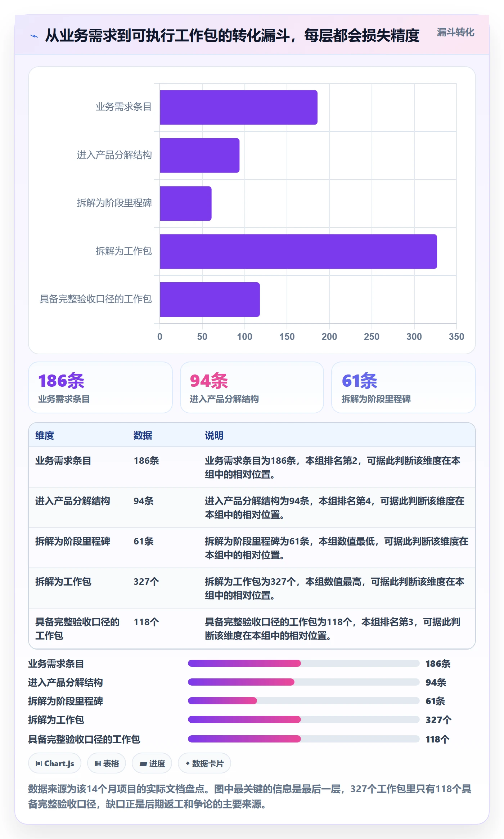The image size is (504, 839).
Task: Click the 拆解为工作包 progress bar
Action: [303, 719]
